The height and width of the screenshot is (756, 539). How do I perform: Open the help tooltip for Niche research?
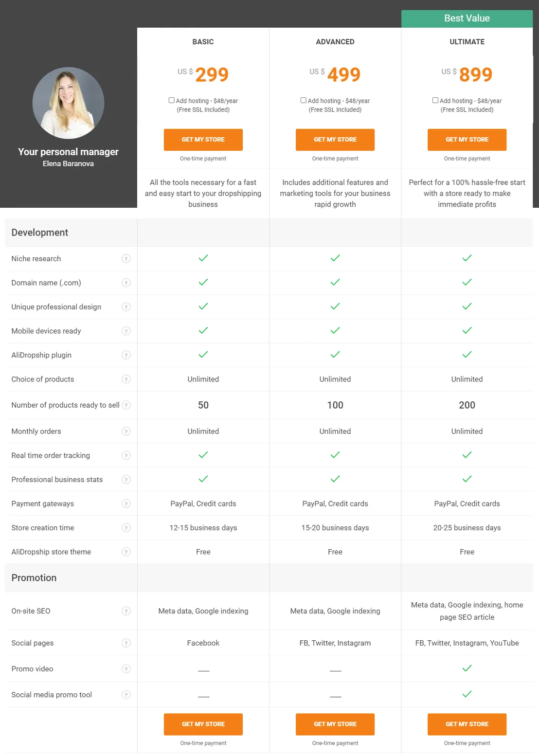pos(126,258)
